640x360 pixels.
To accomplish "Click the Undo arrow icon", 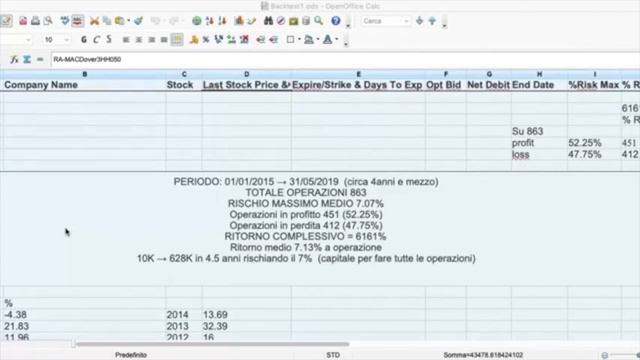I will pos(155,21).
